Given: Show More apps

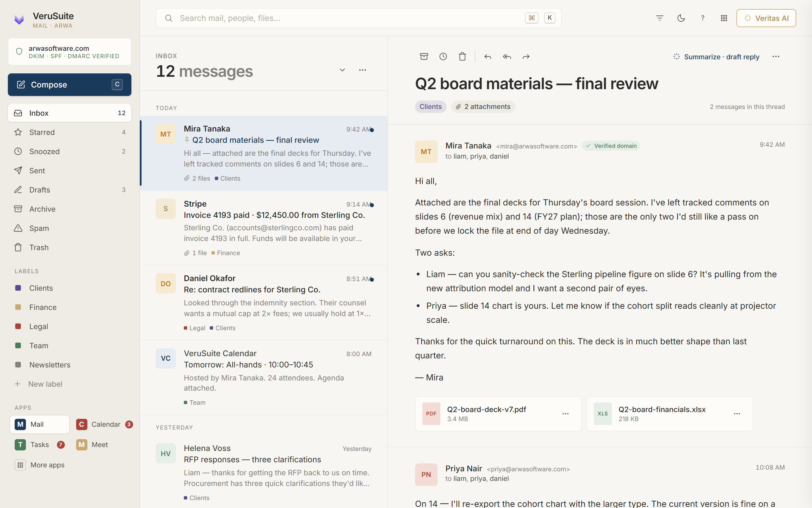Looking at the screenshot, I should 39,465.
